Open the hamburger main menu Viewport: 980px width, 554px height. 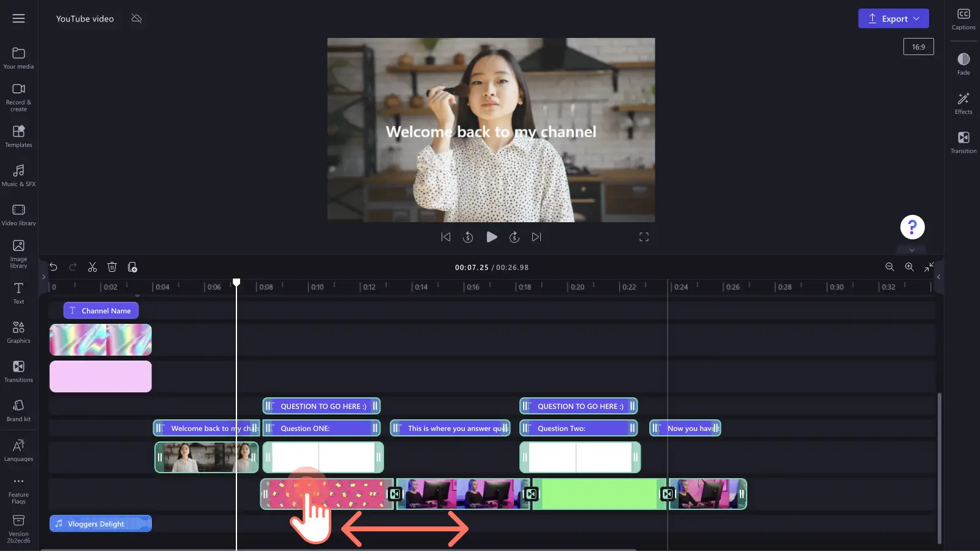[18, 18]
